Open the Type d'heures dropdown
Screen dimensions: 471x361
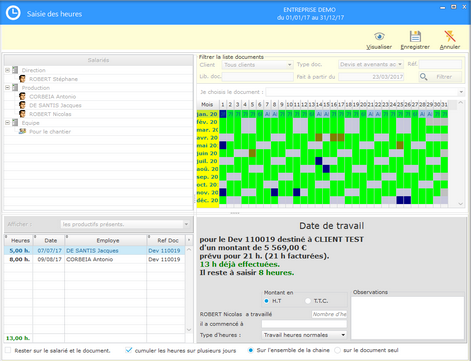coord(343,335)
